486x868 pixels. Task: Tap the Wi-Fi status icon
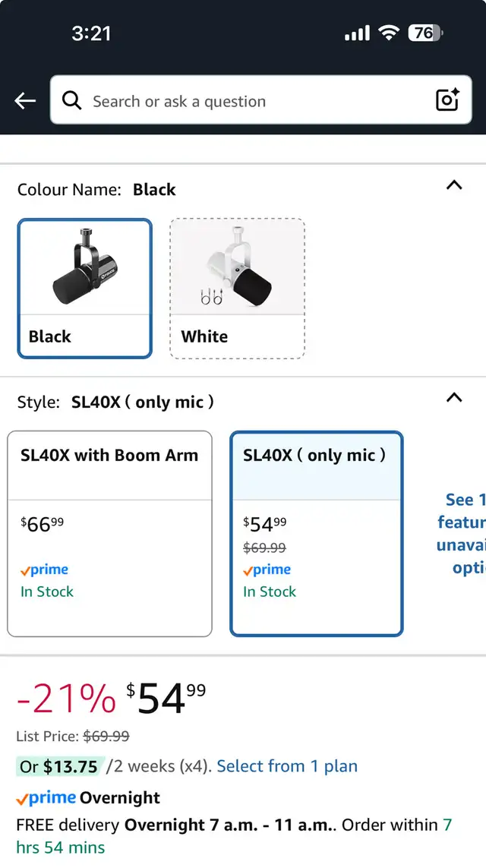coord(389,33)
